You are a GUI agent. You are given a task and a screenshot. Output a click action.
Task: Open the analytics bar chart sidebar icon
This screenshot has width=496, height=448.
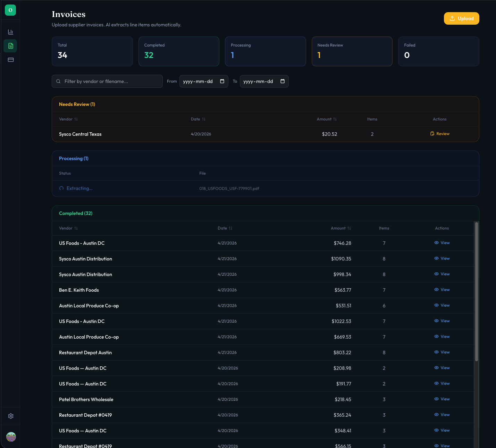[10, 32]
